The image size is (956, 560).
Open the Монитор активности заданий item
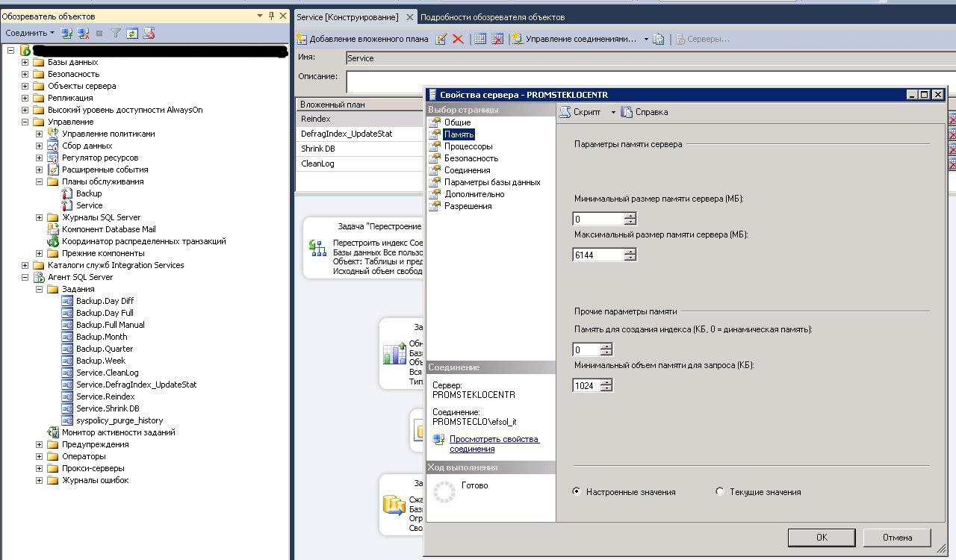118,432
